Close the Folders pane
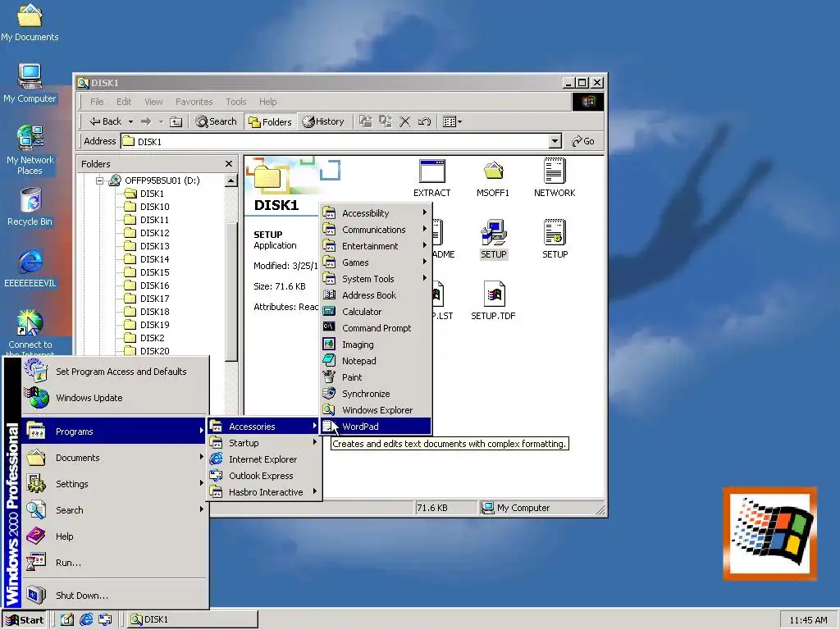 pyautogui.click(x=229, y=164)
